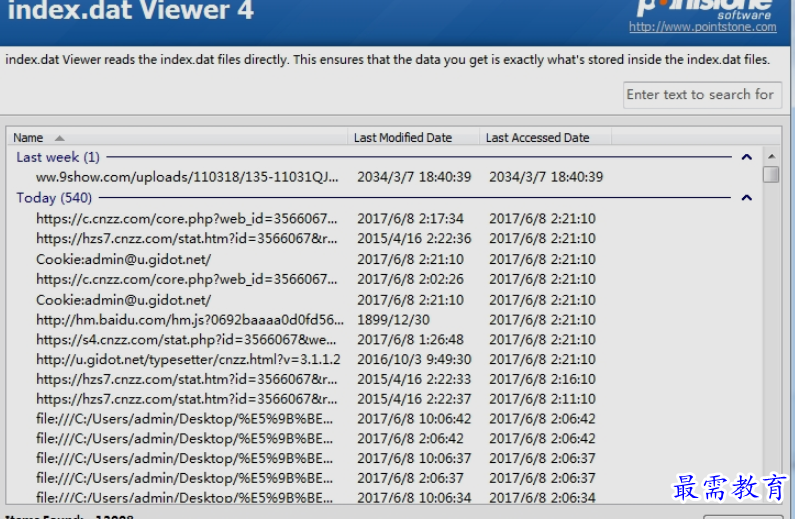This screenshot has width=795, height=519.
Task: Click the scrollbar up arrow
Action: 771,157
